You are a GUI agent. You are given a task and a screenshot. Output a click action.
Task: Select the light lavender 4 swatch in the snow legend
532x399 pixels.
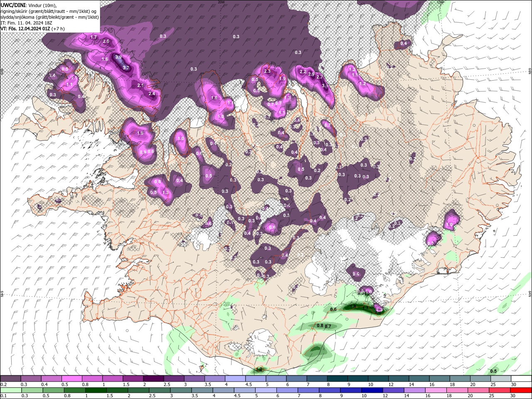pos(235,379)
